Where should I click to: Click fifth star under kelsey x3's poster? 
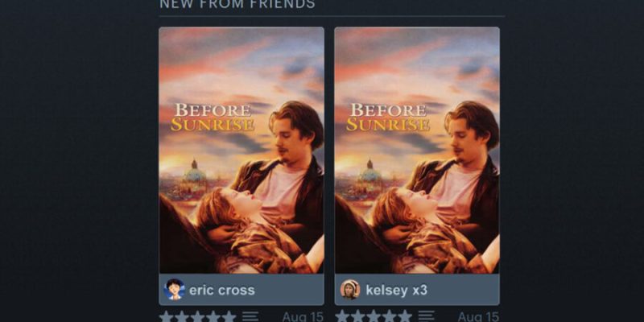click(x=405, y=316)
